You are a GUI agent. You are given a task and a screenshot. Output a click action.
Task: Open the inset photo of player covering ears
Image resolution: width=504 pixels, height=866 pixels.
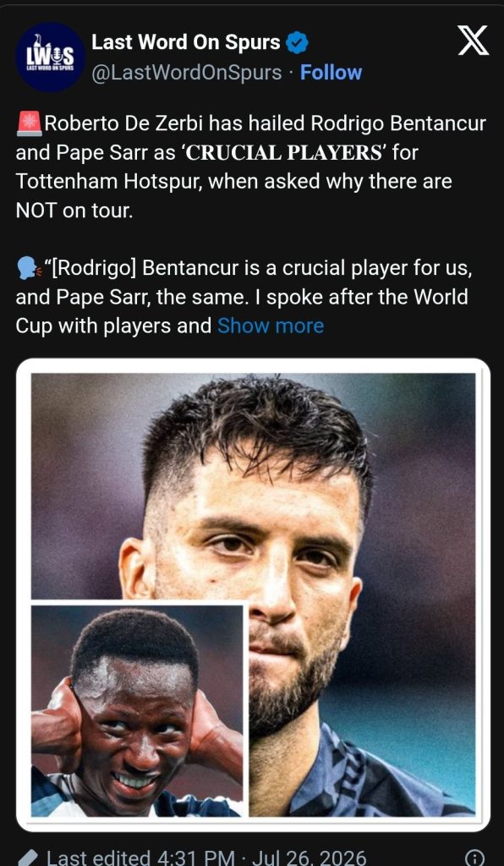(x=137, y=710)
